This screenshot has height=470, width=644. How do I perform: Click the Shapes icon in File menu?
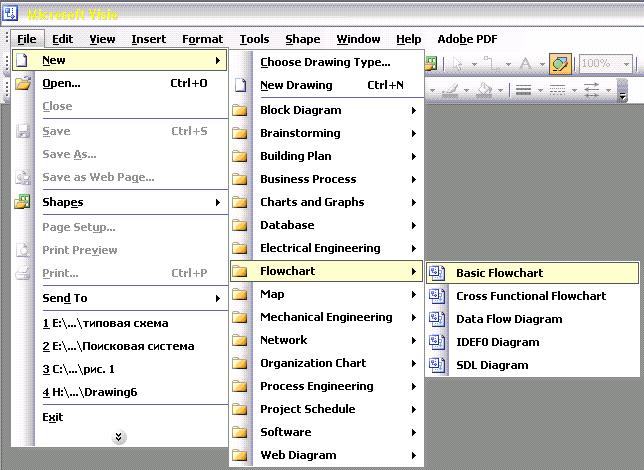(23, 202)
